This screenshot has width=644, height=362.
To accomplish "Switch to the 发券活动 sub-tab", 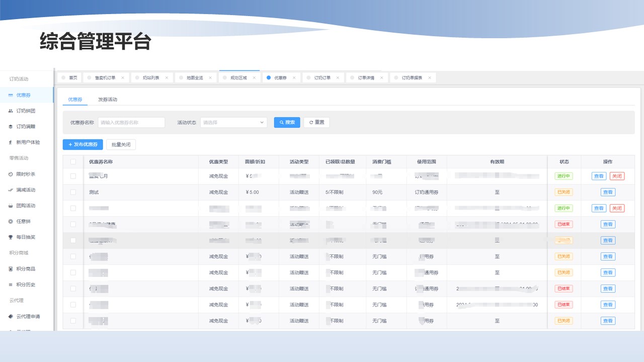I will pyautogui.click(x=108, y=100).
